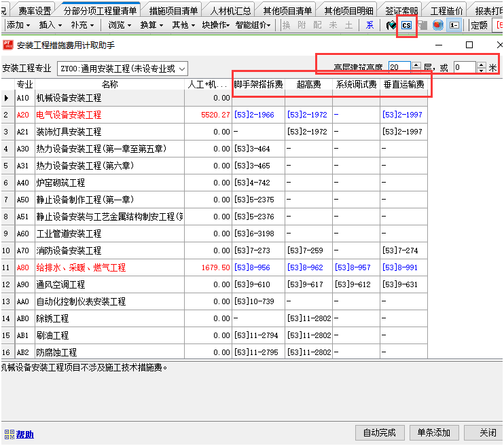
Task: Click the 换 toolbar icon
Action: pyautogui.click(x=286, y=25)
